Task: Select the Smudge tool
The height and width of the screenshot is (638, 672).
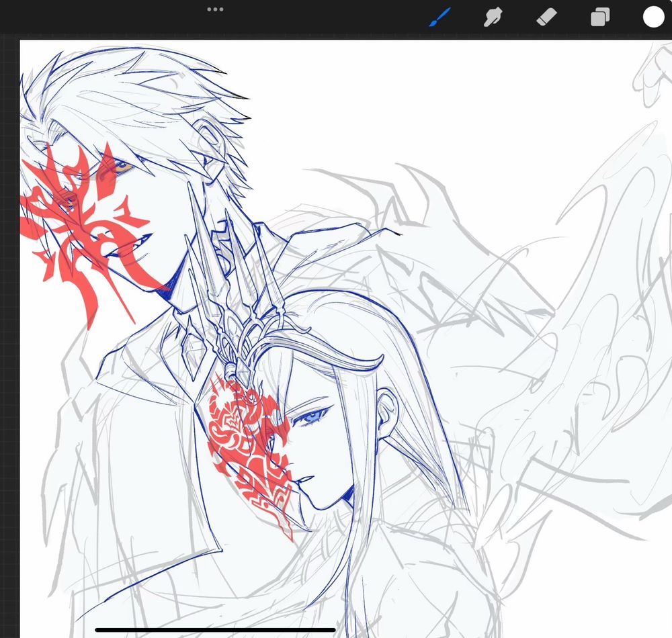Action: point(493,17)
